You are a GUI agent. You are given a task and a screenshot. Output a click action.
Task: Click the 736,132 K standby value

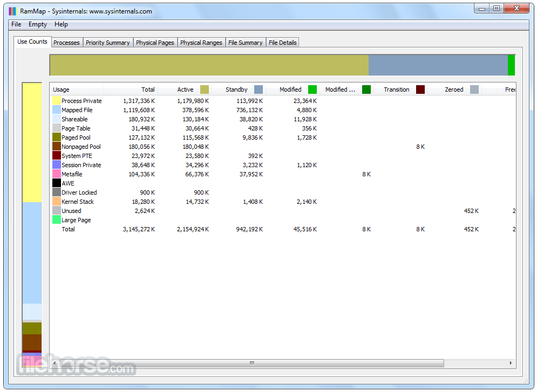coord(250,110)
